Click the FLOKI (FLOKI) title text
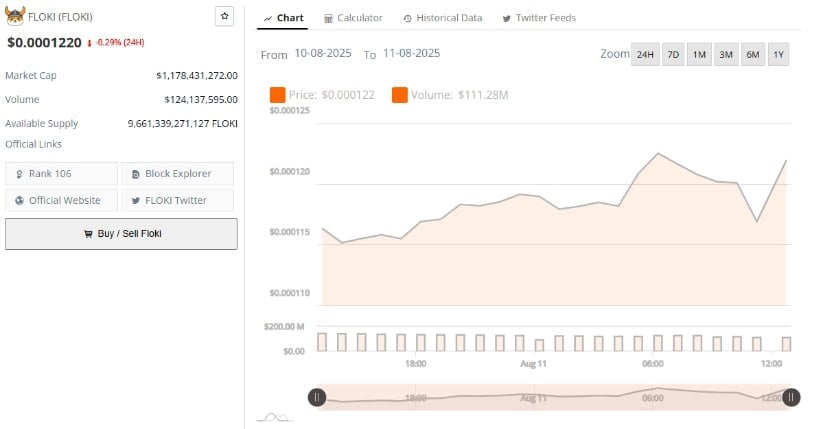Screen dimensions: 825x429 [60, 17]
